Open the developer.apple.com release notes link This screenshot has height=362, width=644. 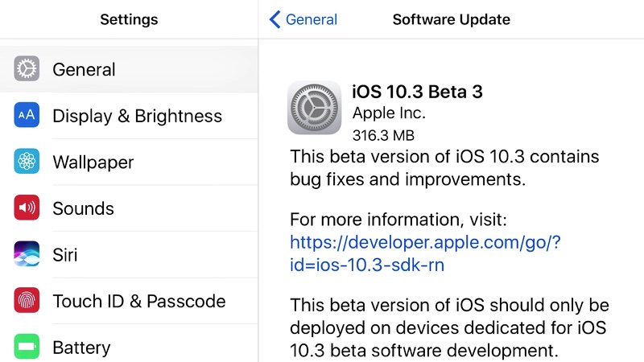(424, 253)
